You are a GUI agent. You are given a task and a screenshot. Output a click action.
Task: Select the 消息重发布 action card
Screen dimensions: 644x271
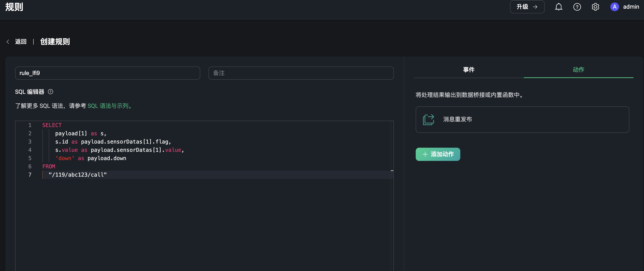pos(522,120)
